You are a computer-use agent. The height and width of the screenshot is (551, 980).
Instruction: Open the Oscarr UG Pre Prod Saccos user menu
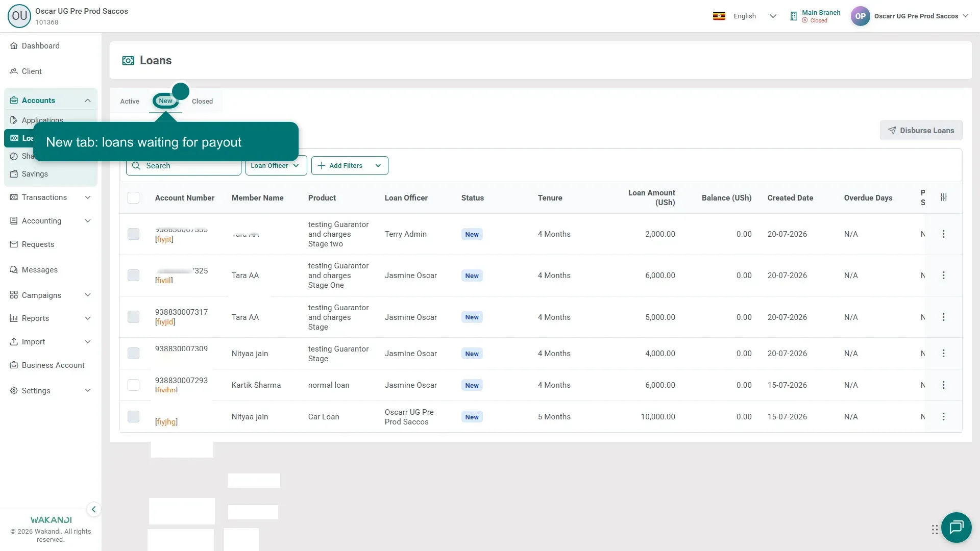pos(910,16)
